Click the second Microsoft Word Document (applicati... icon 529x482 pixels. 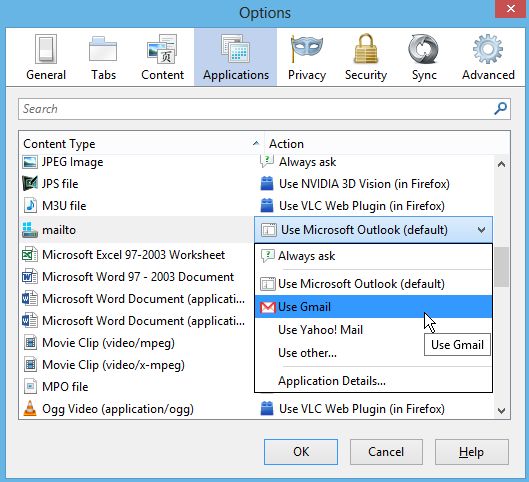point(30,320)
